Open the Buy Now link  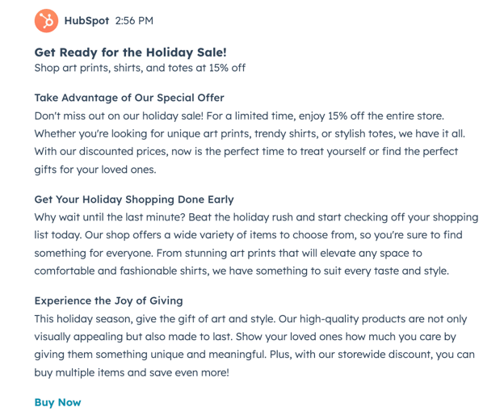57,402
